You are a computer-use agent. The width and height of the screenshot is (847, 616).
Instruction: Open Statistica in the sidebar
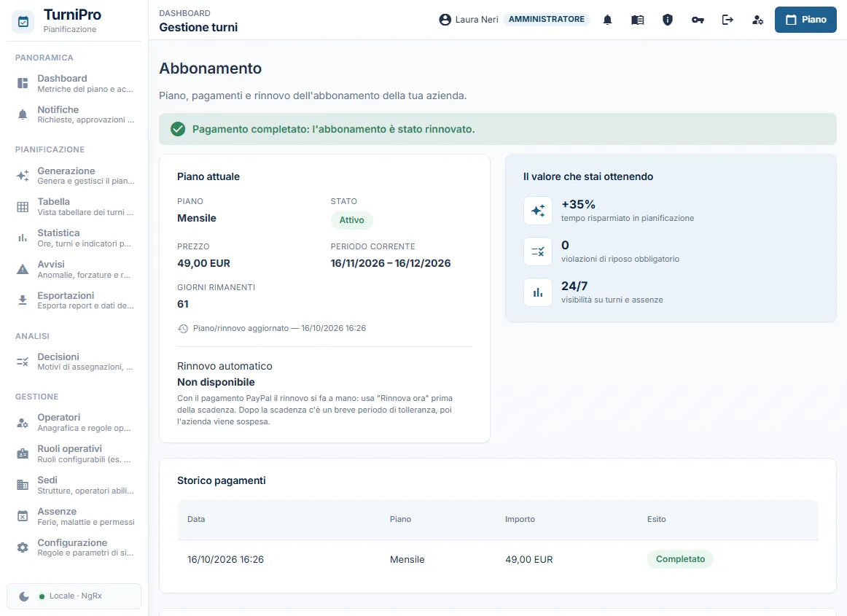point(74,238)
